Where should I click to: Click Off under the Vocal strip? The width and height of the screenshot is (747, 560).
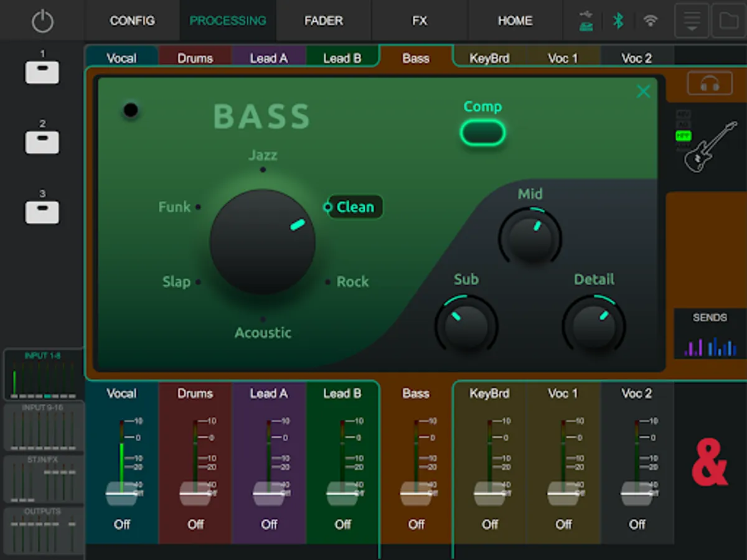coord(121,525)
